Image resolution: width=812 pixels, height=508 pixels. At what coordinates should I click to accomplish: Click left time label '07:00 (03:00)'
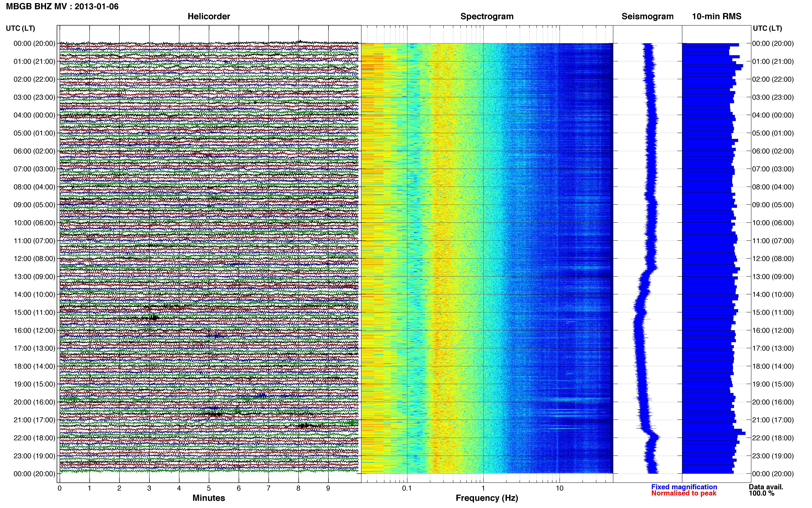34,169
